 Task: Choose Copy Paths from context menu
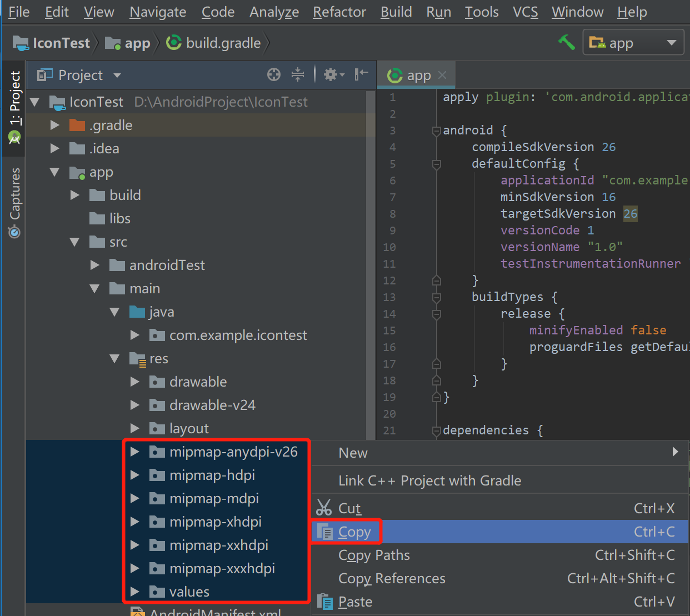pyautogui.click(x=500, y=555)
